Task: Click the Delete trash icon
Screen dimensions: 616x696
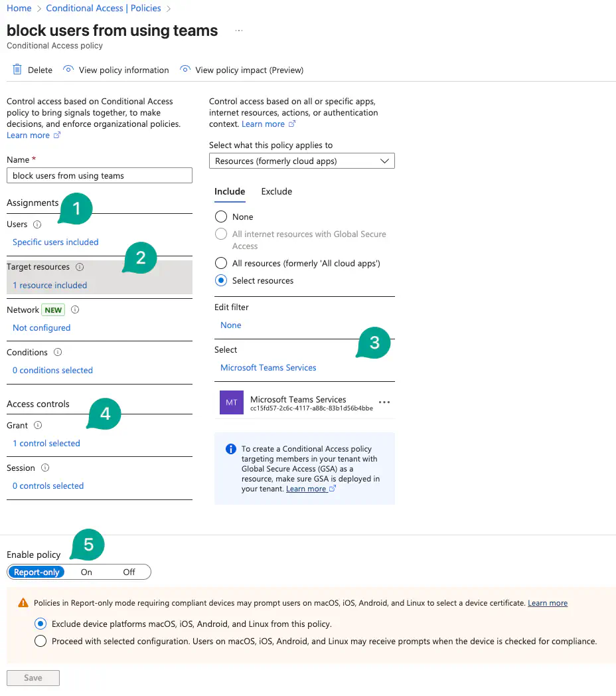Action: point(18,70)
